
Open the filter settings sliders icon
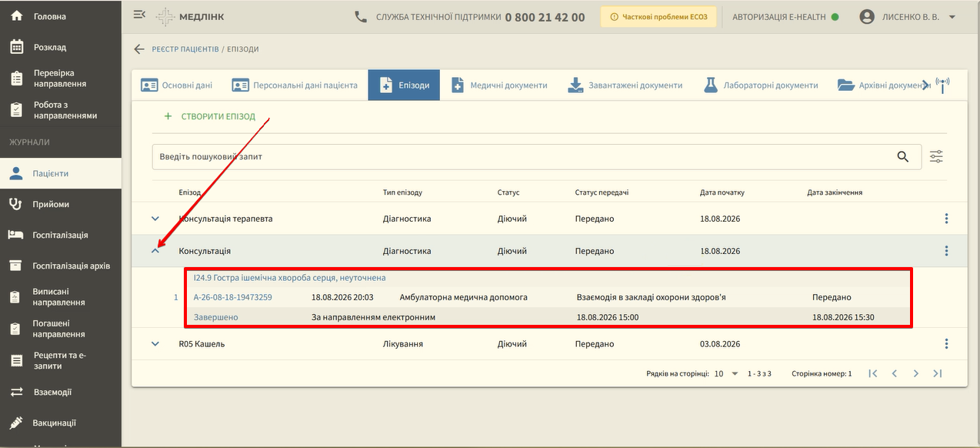click(x=936, y=157)
